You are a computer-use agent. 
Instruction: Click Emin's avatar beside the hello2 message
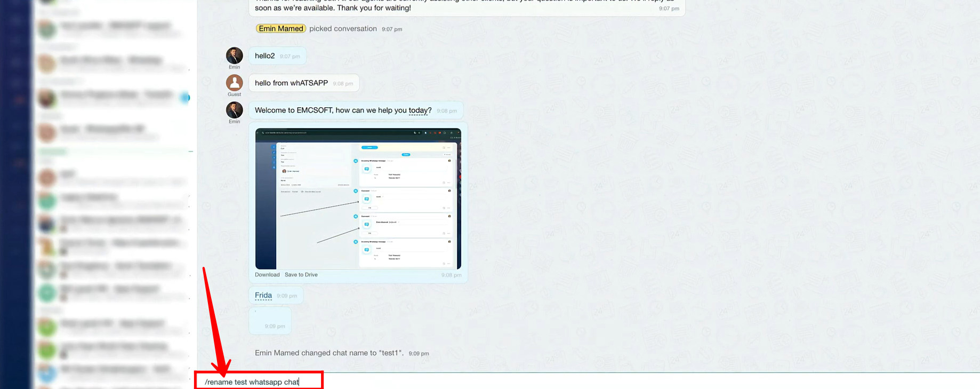pyautogui.click(x=234, y=55)
